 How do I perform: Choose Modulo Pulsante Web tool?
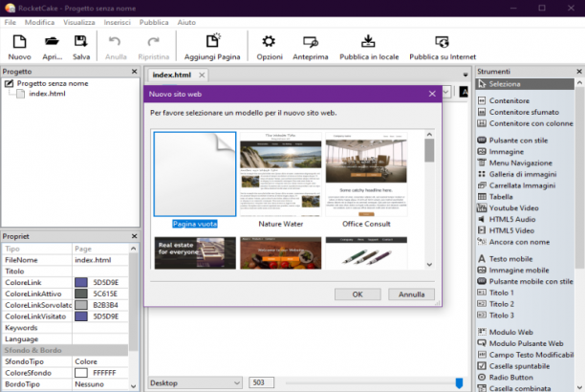pos(520,343)
